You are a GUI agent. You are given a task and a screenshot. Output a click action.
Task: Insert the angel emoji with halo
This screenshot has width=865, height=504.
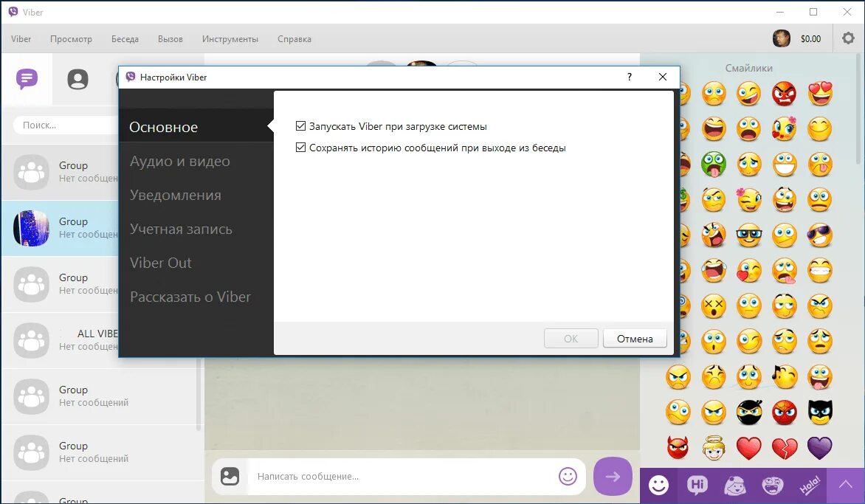click(713, 447)
